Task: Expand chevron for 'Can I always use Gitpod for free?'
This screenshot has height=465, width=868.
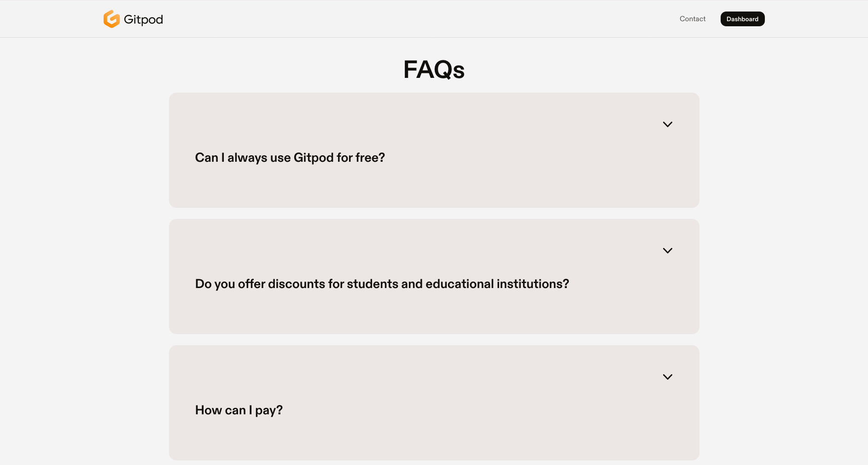Action: click(668, 124)
